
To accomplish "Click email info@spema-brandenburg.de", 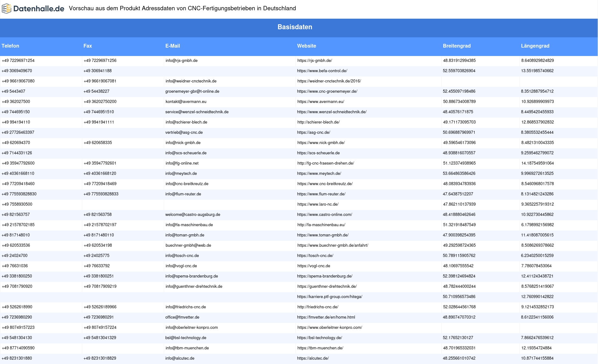I will 192,276.
